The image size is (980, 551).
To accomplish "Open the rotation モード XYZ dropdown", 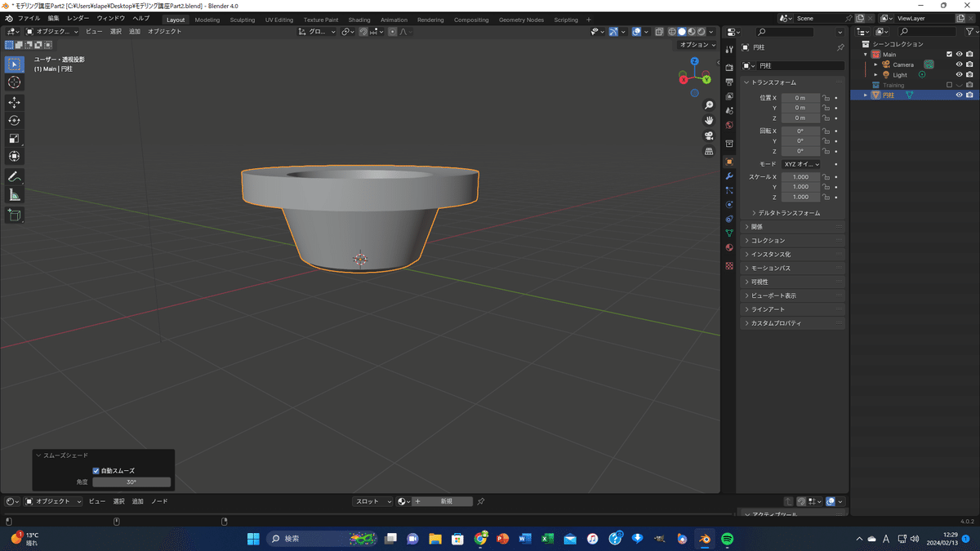I will point(800,164).
